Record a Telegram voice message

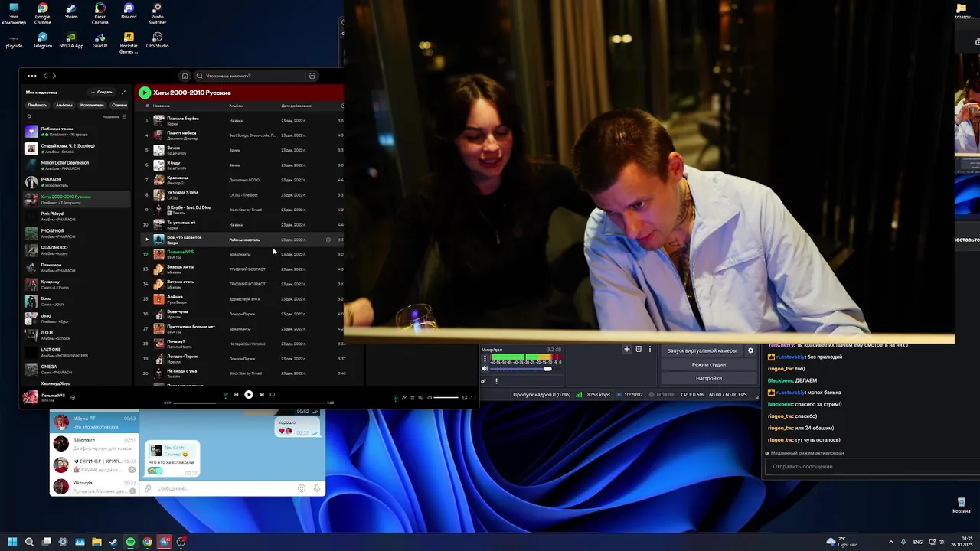point(317,488)
